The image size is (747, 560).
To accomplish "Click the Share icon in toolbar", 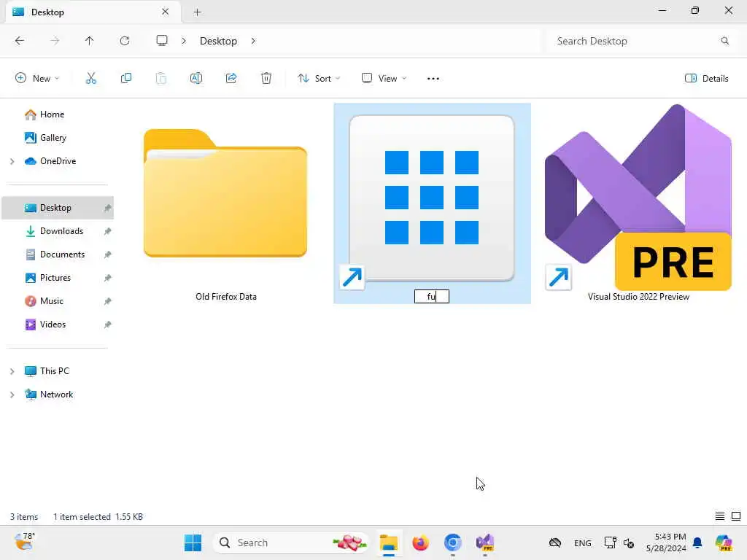I will (x=231, y=78).
